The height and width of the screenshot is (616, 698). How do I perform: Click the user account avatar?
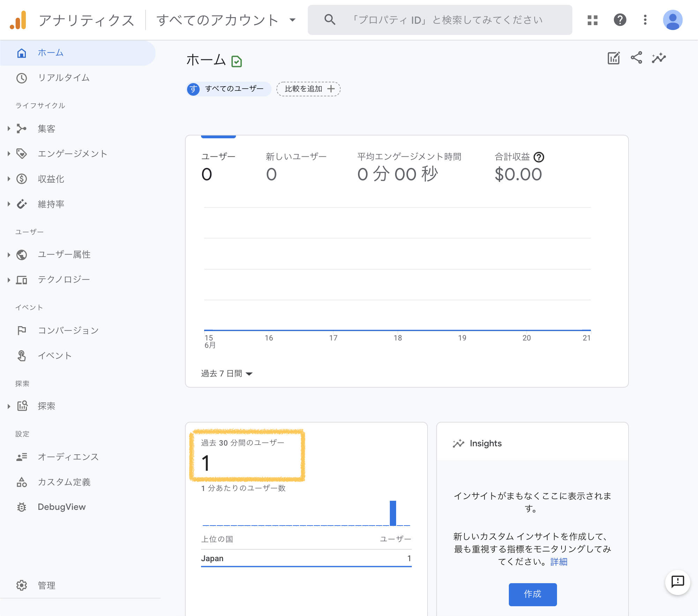click(673, 20)
